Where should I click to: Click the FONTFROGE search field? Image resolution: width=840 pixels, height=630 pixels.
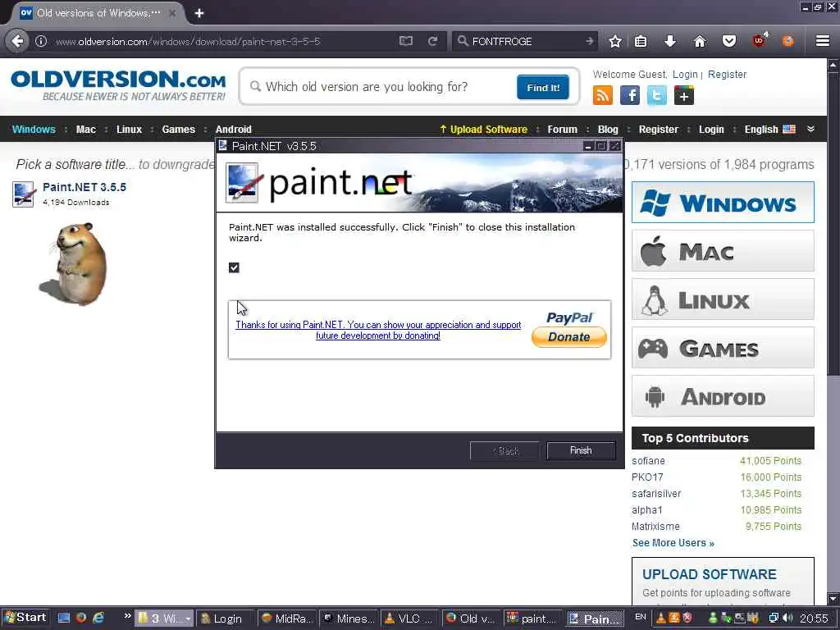point(525,41)
